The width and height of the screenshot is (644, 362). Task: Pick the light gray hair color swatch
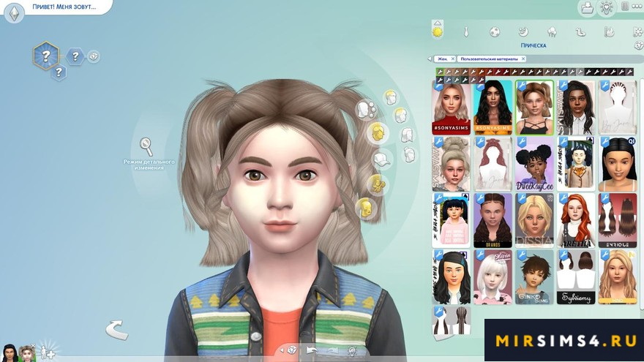click(x=580, y=72)
